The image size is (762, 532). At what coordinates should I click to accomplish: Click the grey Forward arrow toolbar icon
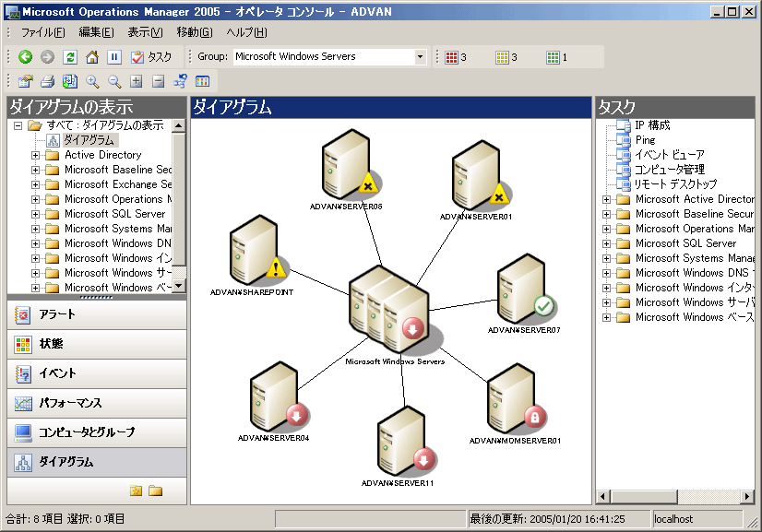coord(48,57)
